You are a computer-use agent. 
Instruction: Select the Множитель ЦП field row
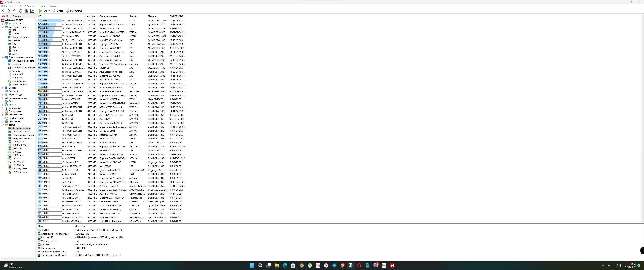tap(92, 241)
